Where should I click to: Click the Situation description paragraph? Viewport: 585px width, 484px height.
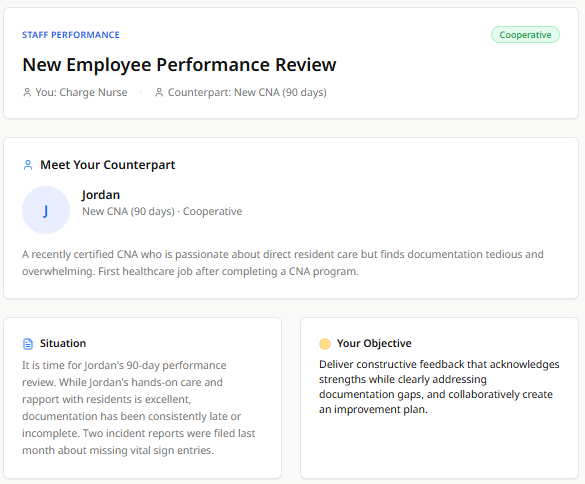[x=138, y=408]
